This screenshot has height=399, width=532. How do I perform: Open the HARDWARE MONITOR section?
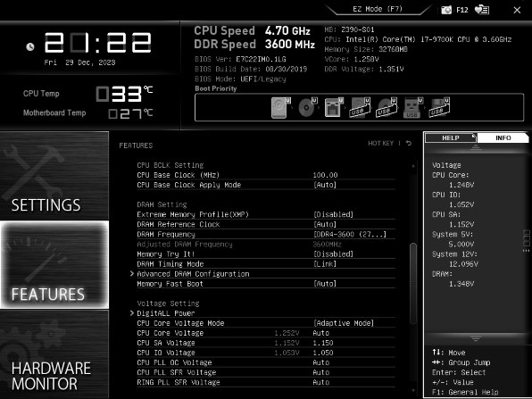click(54, 354)
